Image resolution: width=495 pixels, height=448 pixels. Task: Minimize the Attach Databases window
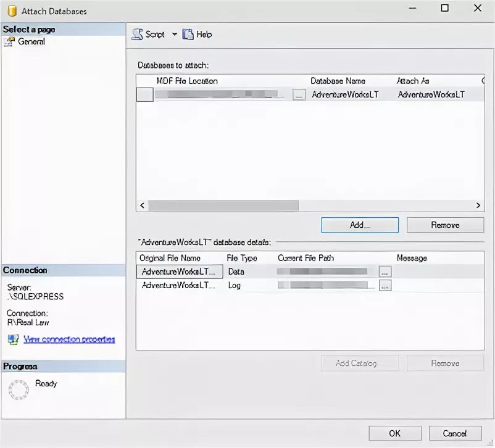coord(412,8)
